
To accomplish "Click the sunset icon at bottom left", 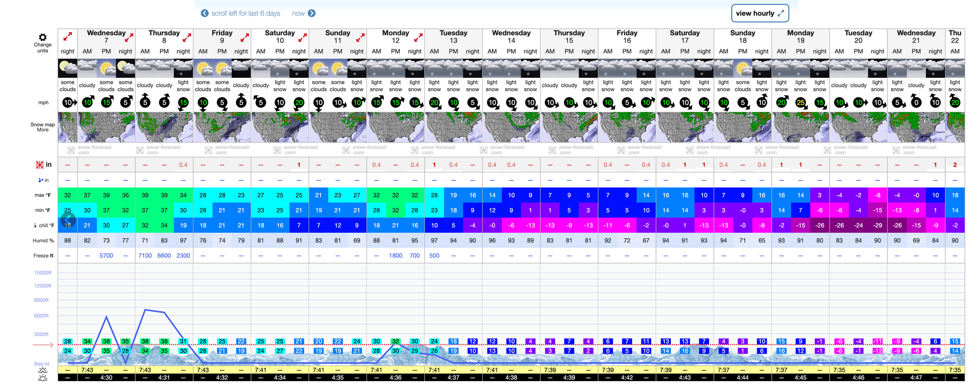I will point(43,378).
